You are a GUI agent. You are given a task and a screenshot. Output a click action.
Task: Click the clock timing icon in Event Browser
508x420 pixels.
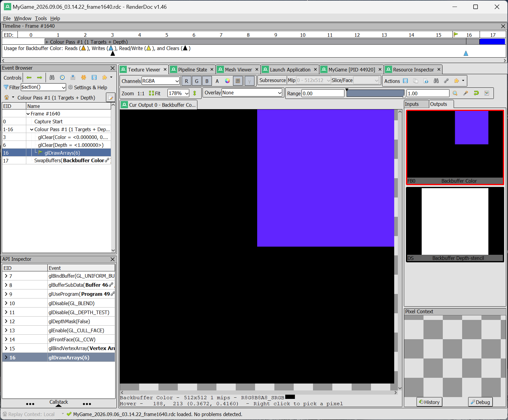coord(62,78)
